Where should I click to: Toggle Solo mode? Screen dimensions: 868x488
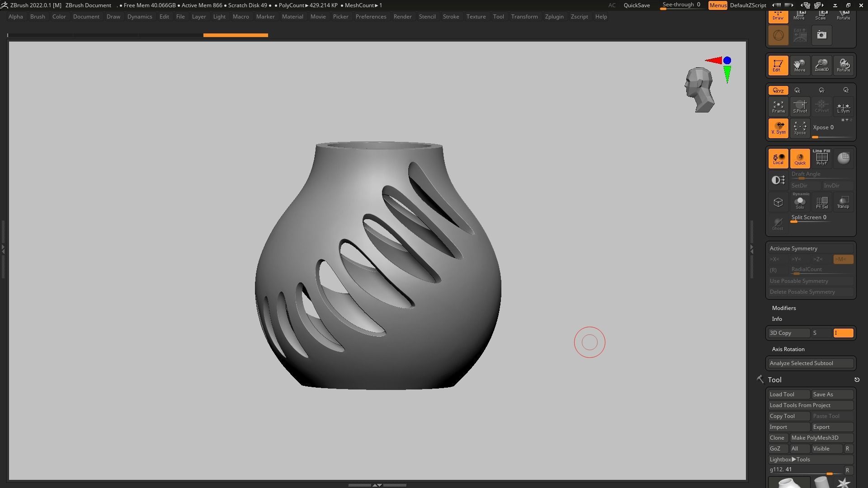point(800,202)
